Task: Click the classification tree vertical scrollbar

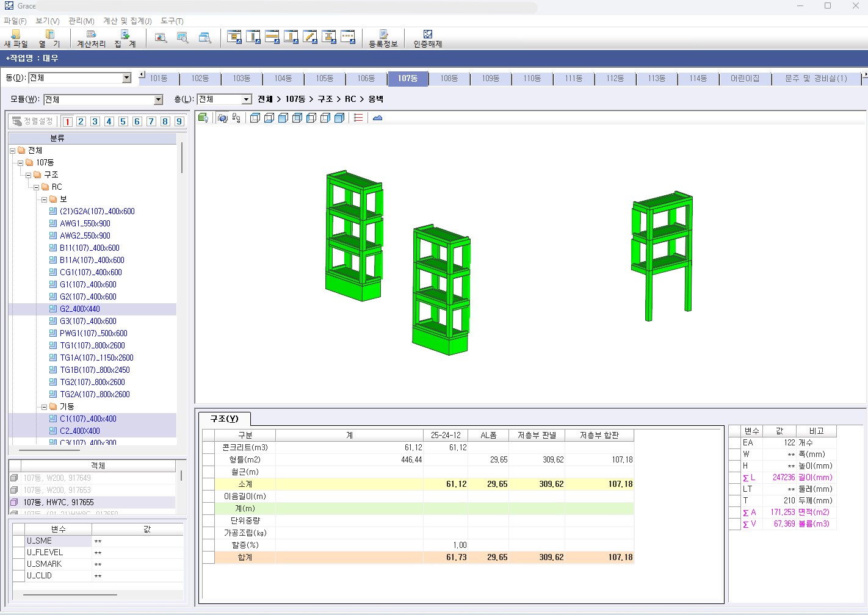Action: click(x=182, y=159)
